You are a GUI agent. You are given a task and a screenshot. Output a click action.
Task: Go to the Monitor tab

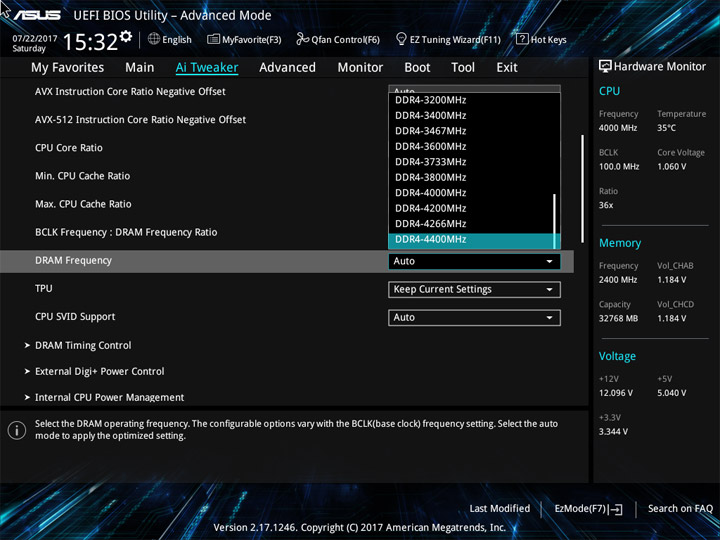[x=360, y=68]
